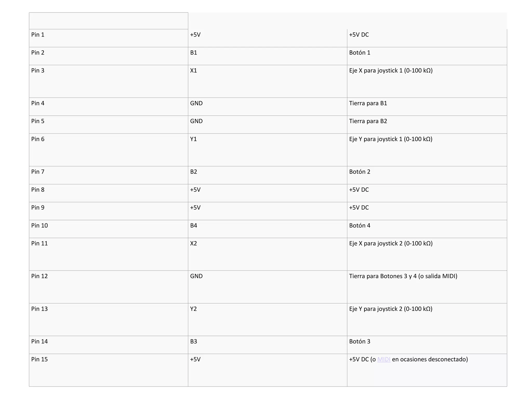Click the 'B4' signal cell
The image size is (532, 399).
coord(194,226)
